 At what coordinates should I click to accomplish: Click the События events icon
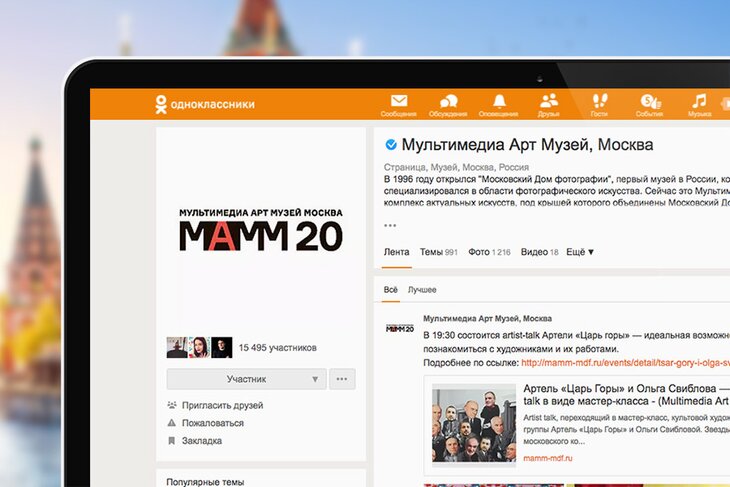coord(650,103)
